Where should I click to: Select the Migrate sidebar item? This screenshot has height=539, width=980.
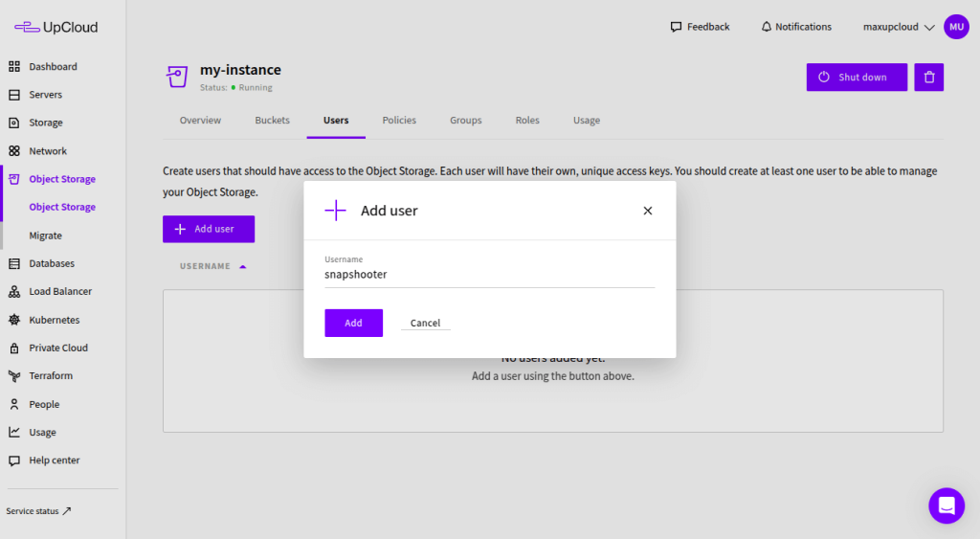tap(45, 236)
